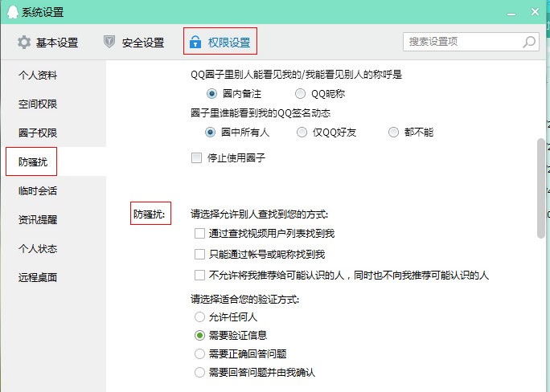Click the 圈子里谁能看到我的QQ签名动态 label
Screen dimensions: 550x392
click(x=261, y=113)
